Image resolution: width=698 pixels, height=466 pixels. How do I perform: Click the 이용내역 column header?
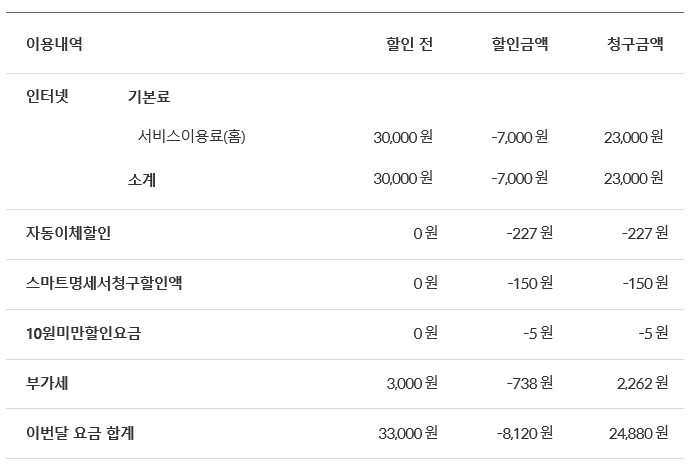(54, 45)
